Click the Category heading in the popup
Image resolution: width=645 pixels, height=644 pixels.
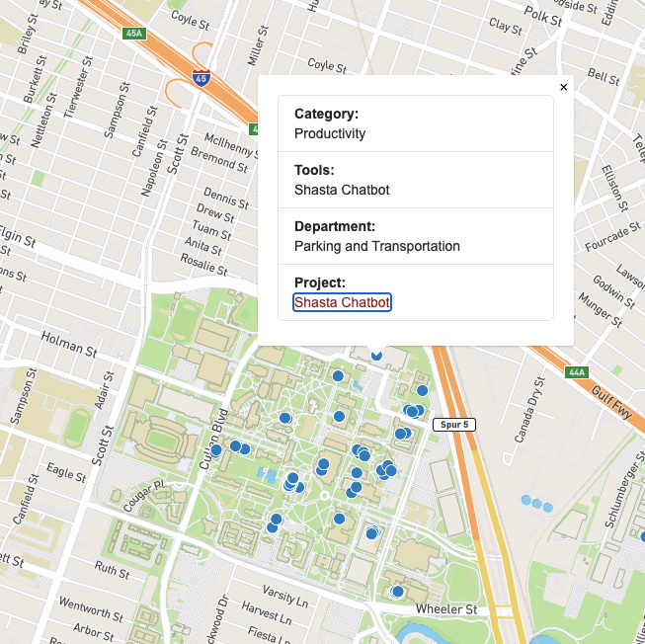(x=326, y=114)
